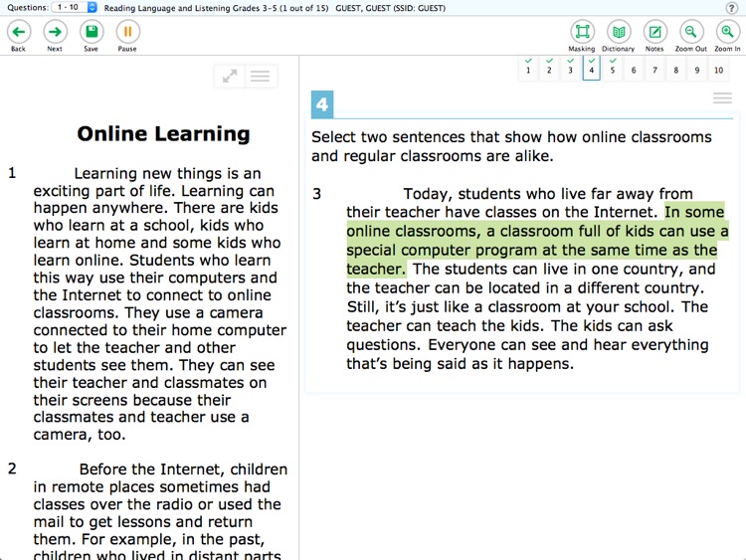
Task: Expand the passage with the arrows icon
Action: coord(230,77)
